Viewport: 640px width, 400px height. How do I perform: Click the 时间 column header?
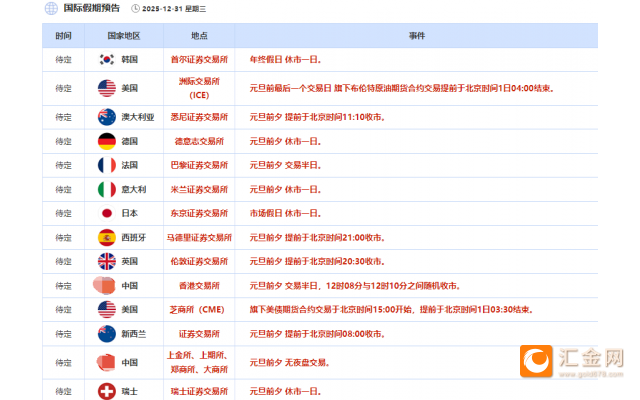[x=63, y=36]
